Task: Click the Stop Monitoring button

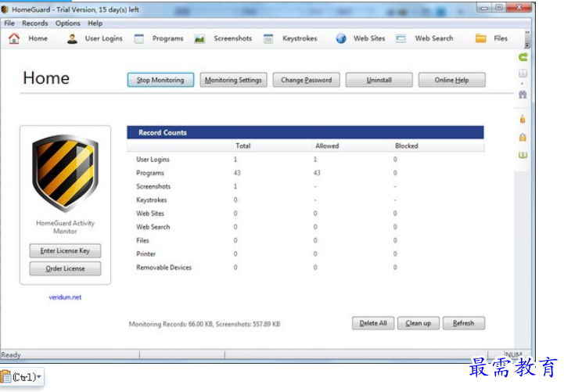Action: pos(160,80)
